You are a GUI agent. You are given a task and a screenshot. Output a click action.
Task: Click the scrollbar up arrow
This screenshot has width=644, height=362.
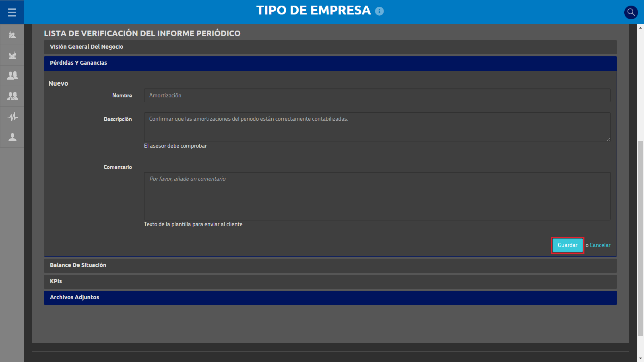640,27
